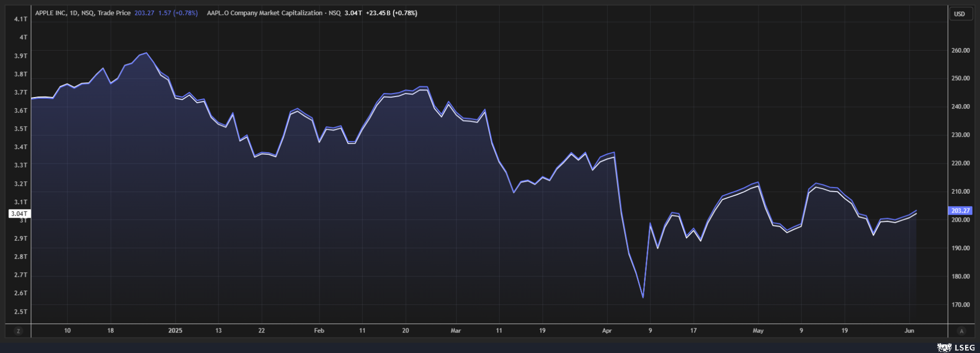Click the 230.00 label on the price axis
Image resolution: width=980 pixels, height=353 pixels.
[x=961, y=135]
